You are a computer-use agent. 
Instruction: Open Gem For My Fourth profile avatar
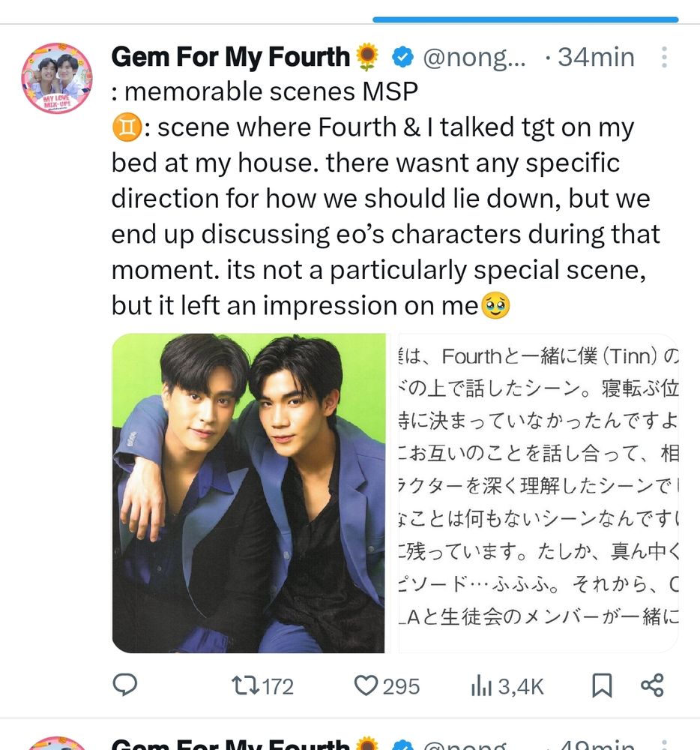click(x=58, y=79)
